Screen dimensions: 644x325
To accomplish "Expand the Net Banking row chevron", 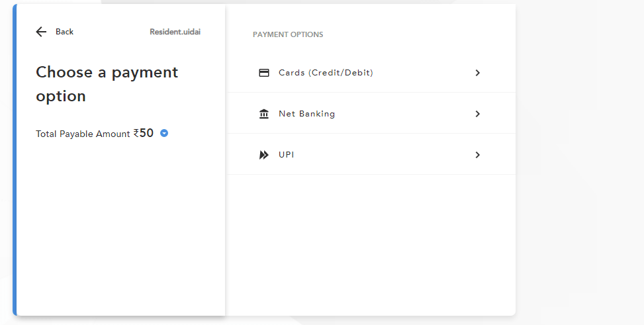I will 478,114.
